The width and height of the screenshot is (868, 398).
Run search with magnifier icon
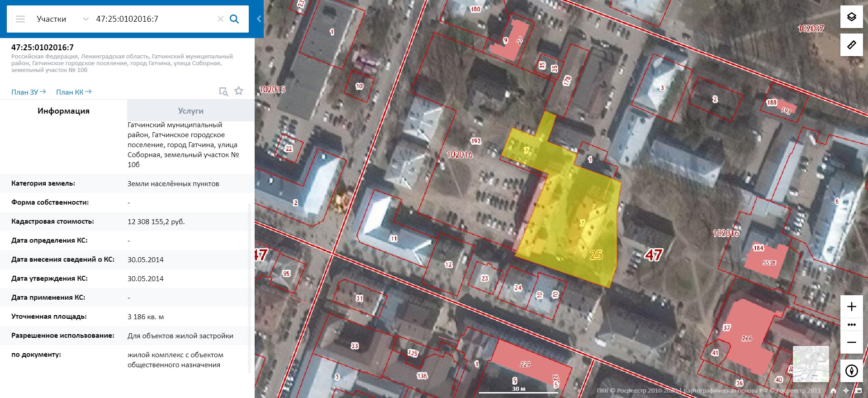234,19
